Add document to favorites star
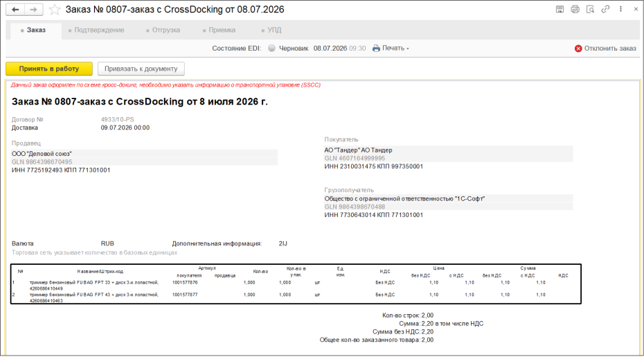Screen dimensions: 644x357 pos(55,10)
